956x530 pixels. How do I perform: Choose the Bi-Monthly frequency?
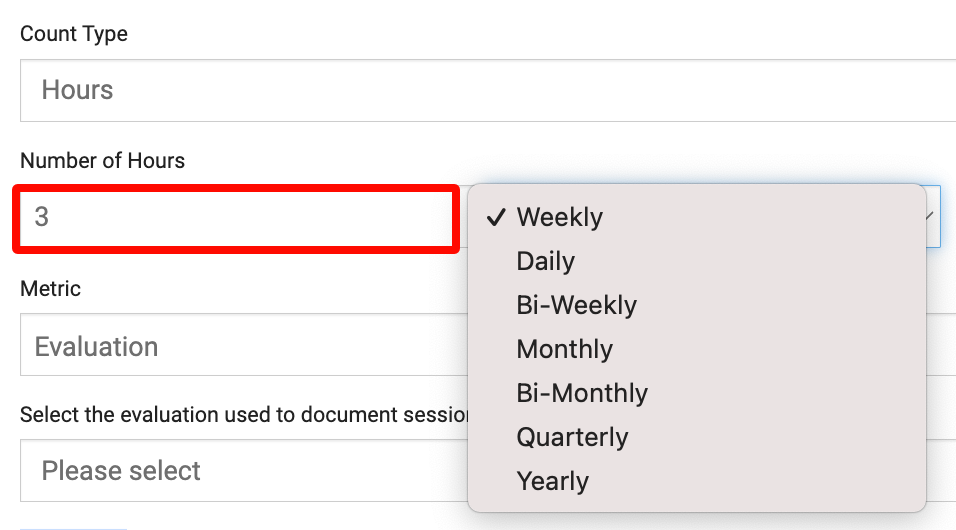coord(582,393)
